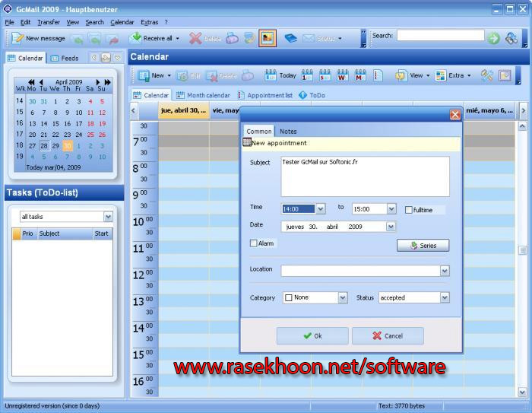
Task: Click the Start column header in tasks list
Action: [102, 234]
